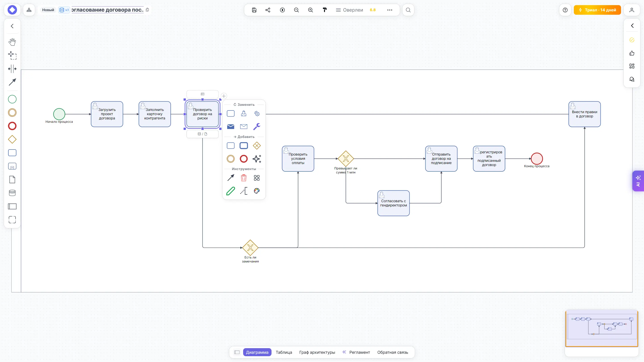This screenshot has height=362, width=644.
Task: Click the share icon in top toolbar
Action: pos(268,10)
